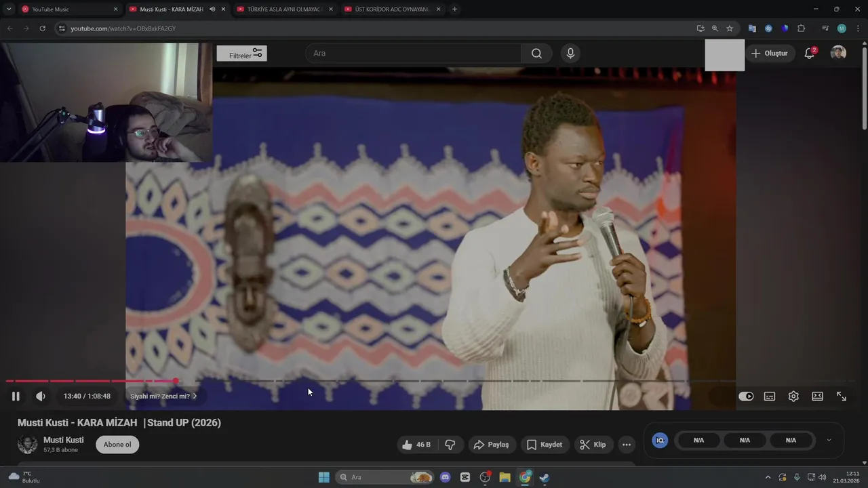Open the weather widget showing 7°C
The height and width of the screenshot is (488, 868).
coord(24,477)
